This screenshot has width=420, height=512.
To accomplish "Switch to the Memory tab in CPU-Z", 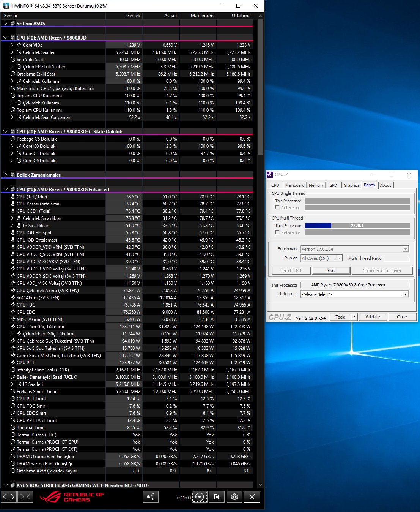I will click(x=316, y=185).
